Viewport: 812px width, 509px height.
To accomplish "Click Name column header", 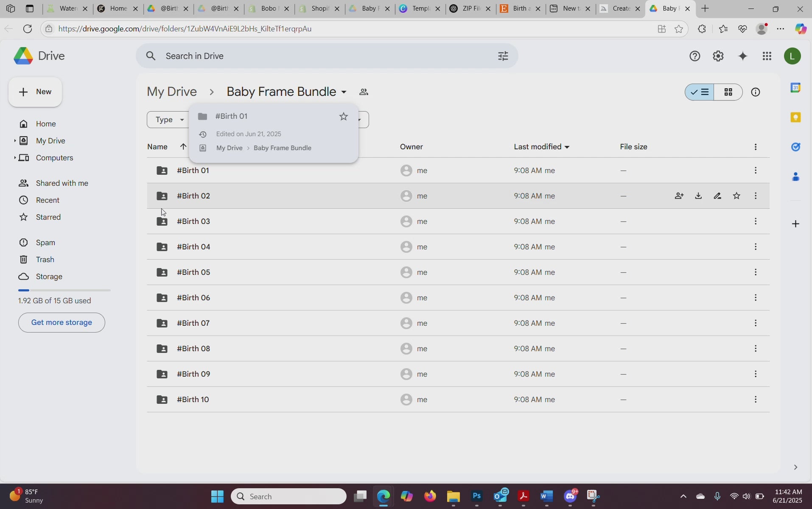I will click(x=157, y=147).
